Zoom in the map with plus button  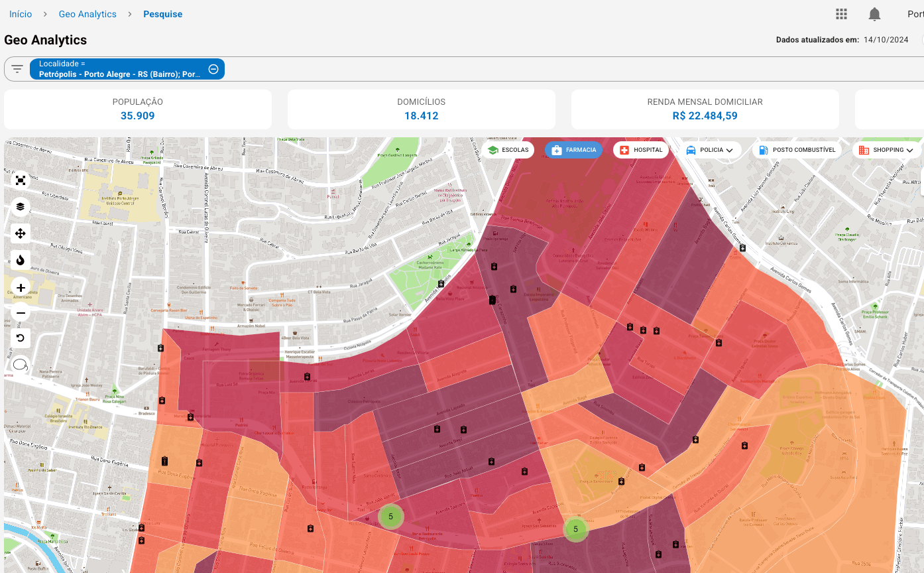(21, 288)
